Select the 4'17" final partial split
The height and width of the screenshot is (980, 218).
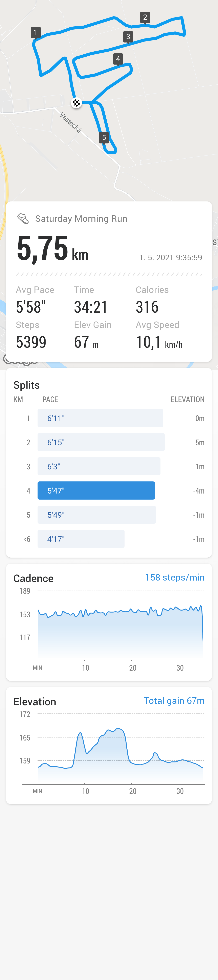click(x=81, y=539)
